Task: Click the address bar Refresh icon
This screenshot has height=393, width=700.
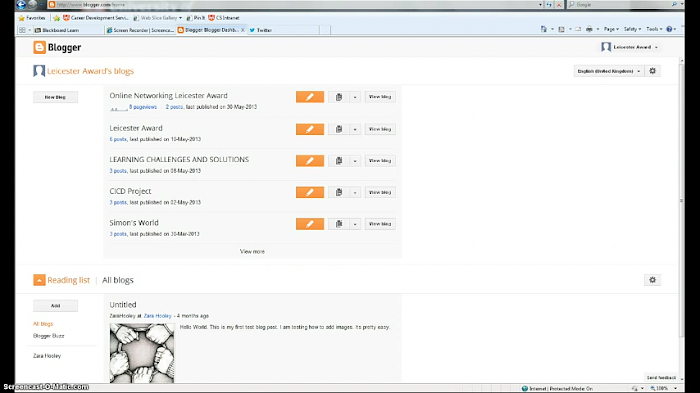Action: 549,4
